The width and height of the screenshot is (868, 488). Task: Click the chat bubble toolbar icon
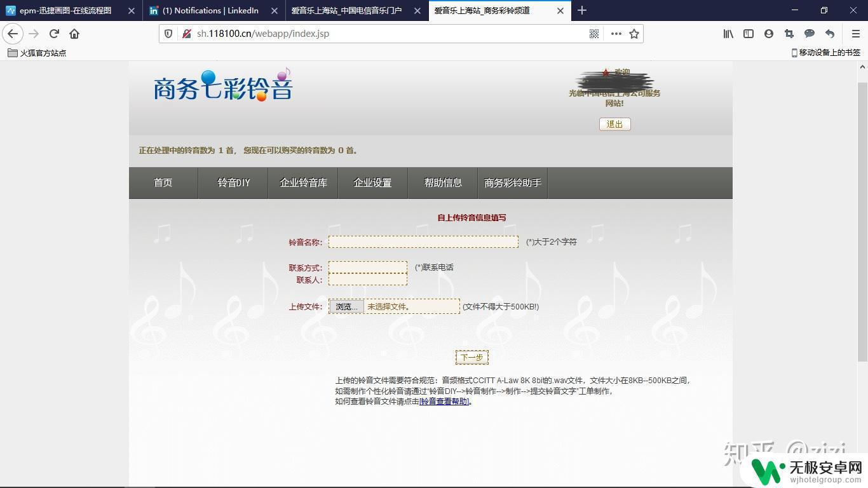point(810,34)
